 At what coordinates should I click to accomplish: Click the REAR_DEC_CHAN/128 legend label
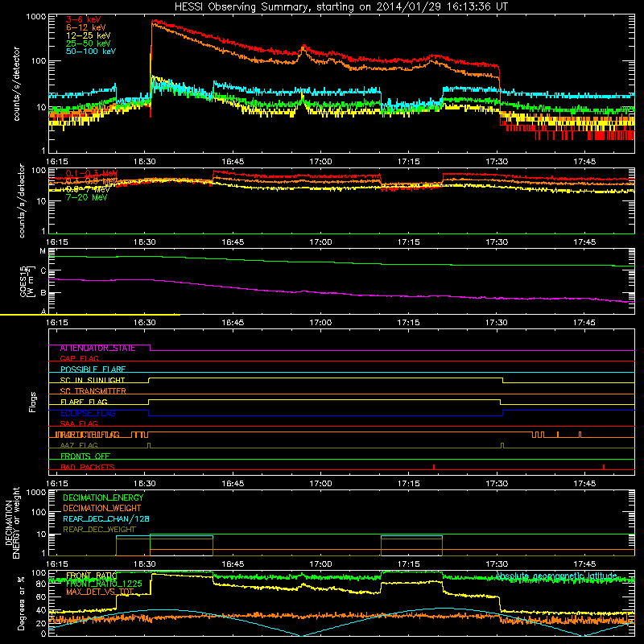[x=106, y=519]
